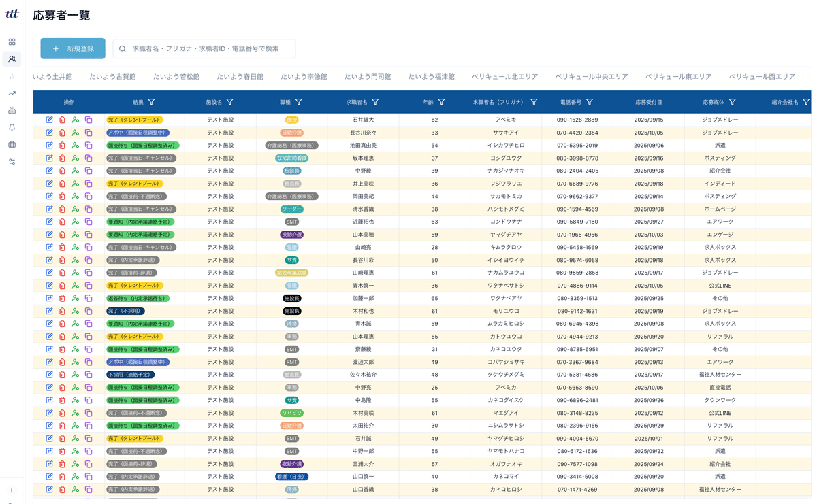Open the filter for the 職種 column
The height and width of the screenshot is (504, 817).
(x=298, y=102)
